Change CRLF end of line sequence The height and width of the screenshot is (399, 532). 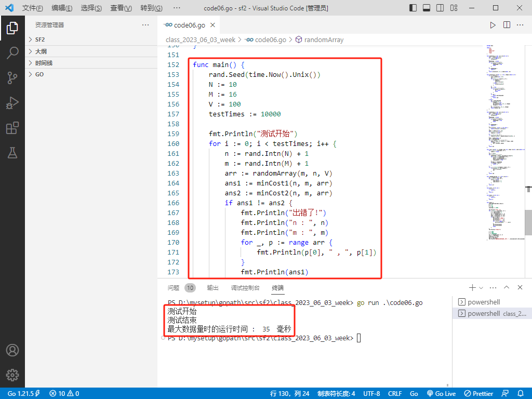[395, 393]
